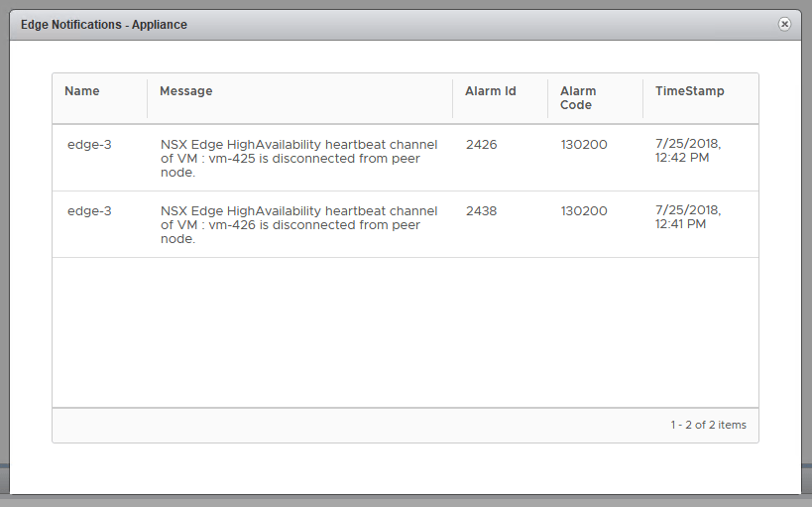The width and height of the screenshot is (812, 507).
Task: Click the divider between Name and Message headers
Action: coord(147,98)
